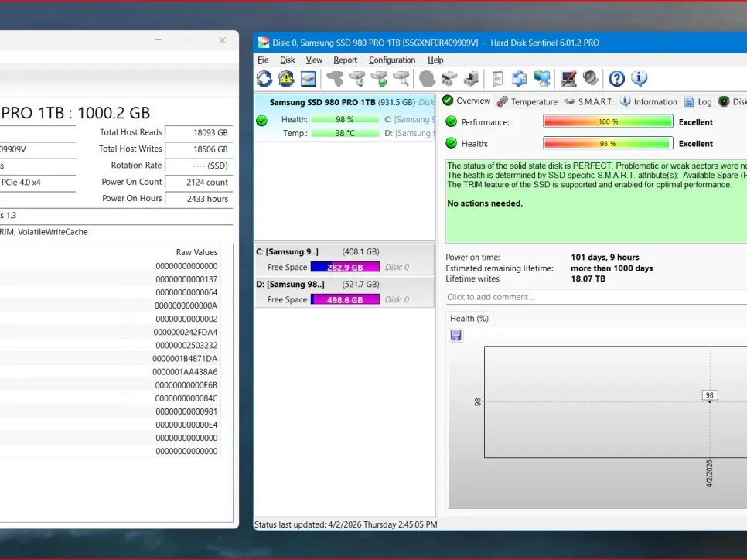
Task: Click the C: drive free space bar
Action: tap(345, 267)
